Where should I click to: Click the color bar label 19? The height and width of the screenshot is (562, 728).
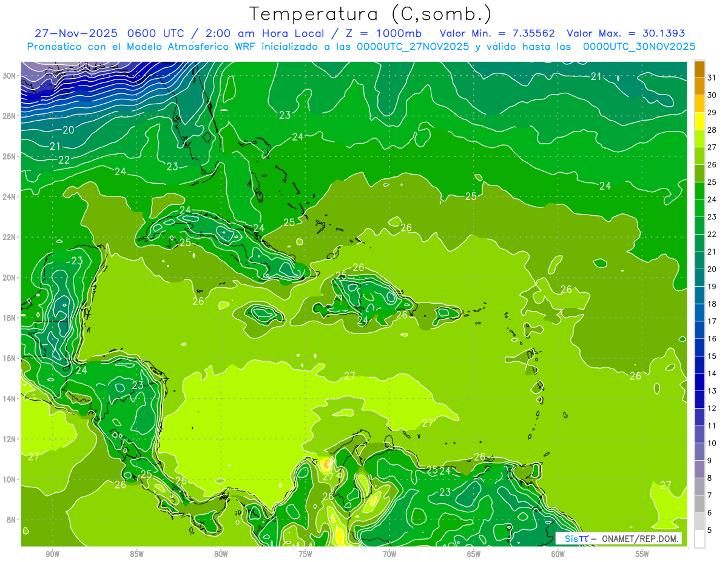(x=712, y=286)
